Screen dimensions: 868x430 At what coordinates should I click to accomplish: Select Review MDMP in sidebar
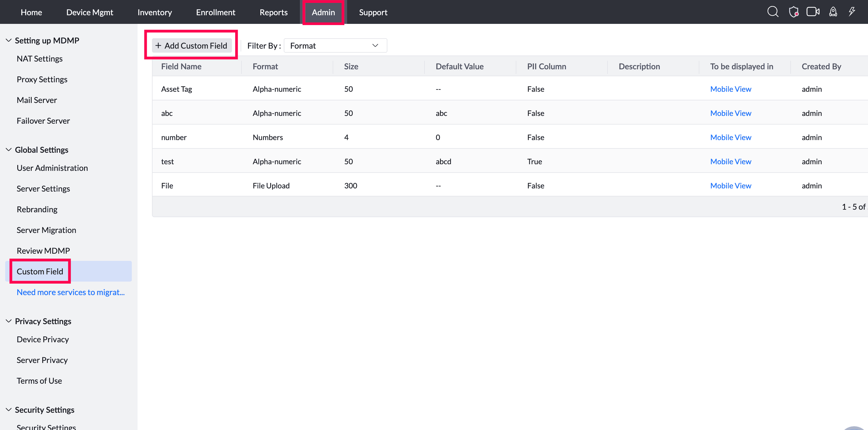(x=43, y=251)
